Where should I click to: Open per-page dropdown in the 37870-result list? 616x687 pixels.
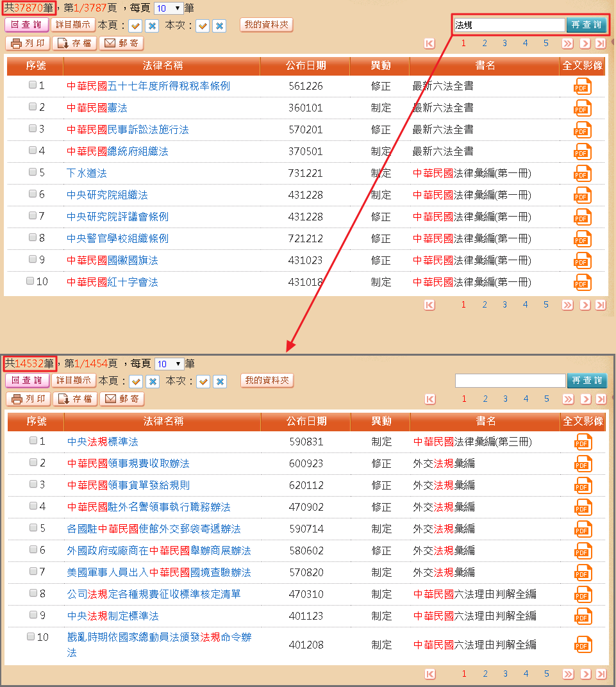pyautogui.click(x=169, y=8)
